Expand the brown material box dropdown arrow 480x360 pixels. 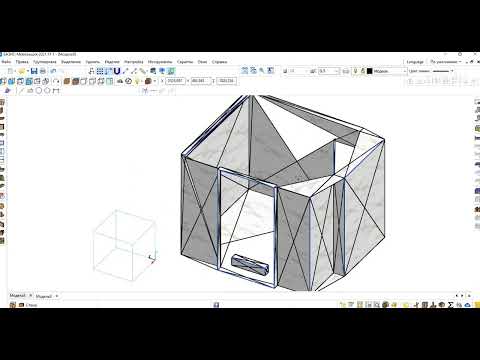point(155,81)
